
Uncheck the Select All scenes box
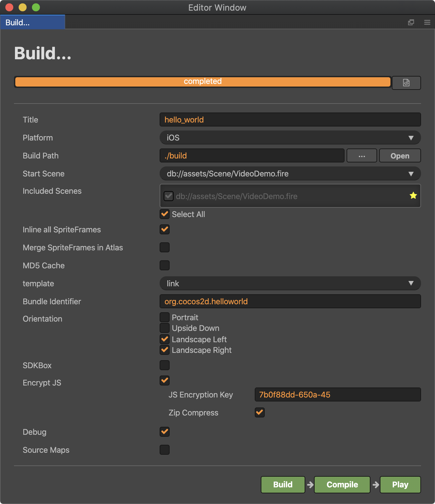(x=165, y=214)
